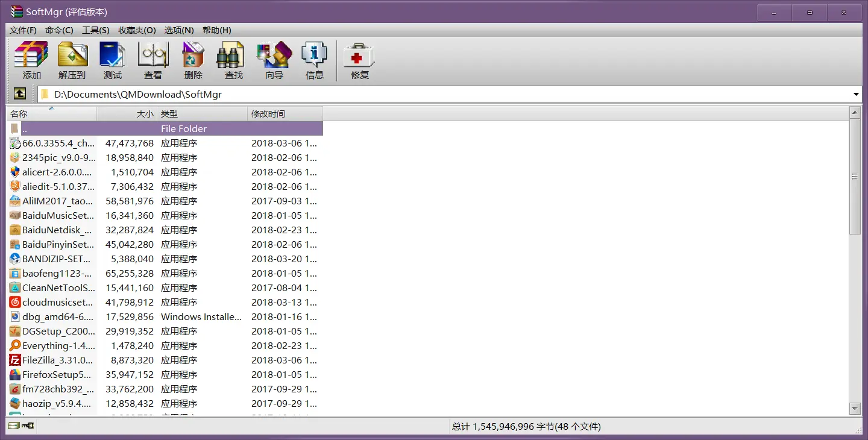Click the BaiduNetdisk_ file icon

coord(15,230)
